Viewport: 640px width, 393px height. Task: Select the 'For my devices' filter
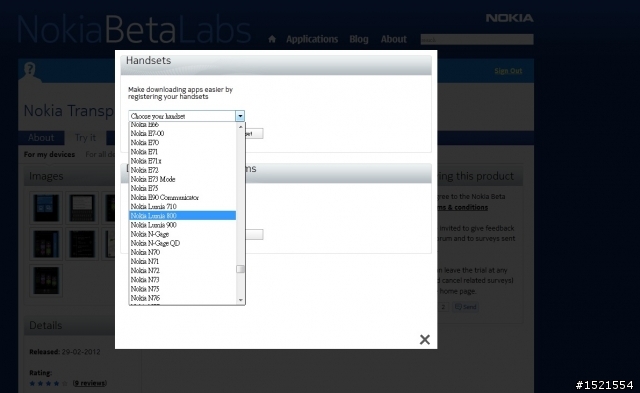[x=49, y=154]
